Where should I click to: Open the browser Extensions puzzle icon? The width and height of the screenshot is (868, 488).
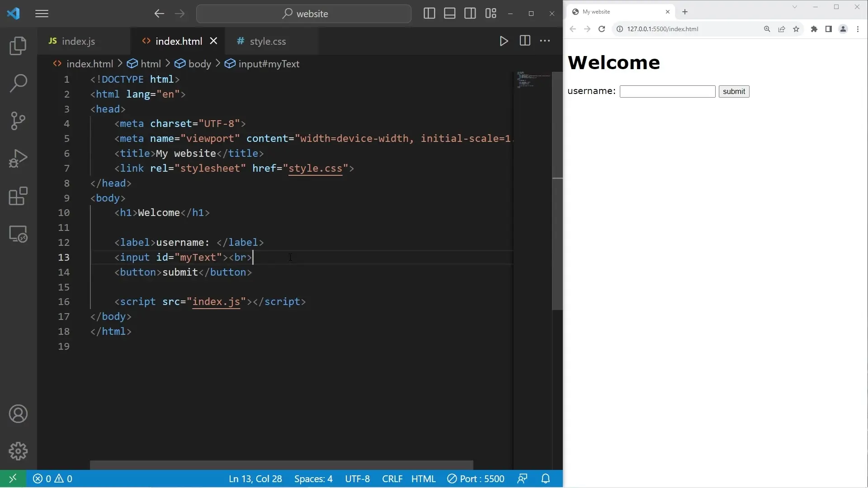[x=814, y=29]
